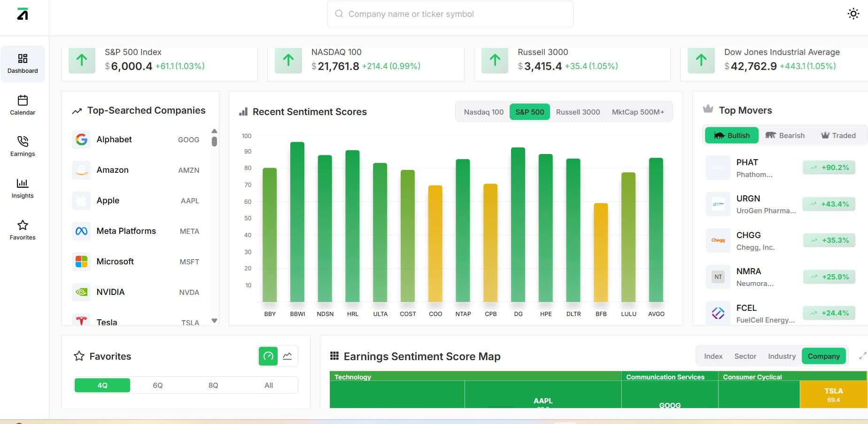Click the NMRA NT logo thumbnail
The image size is (868, 424).
[x=718, y=277]
